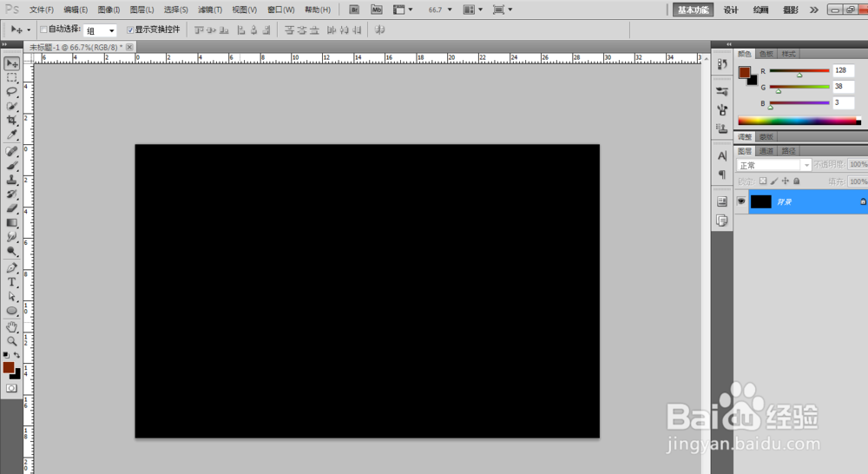Select the Path Selection tool
The width and height of the screenshot is (868, 474).
11,297
